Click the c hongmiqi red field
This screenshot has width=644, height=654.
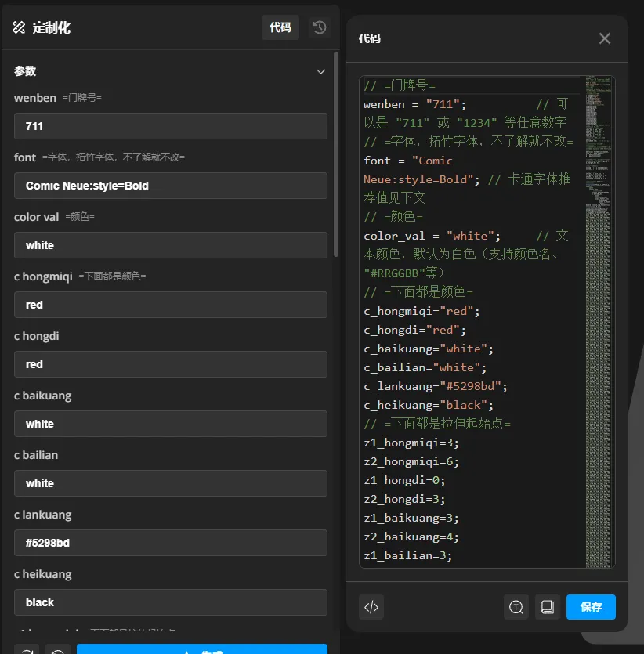(171, 305)
